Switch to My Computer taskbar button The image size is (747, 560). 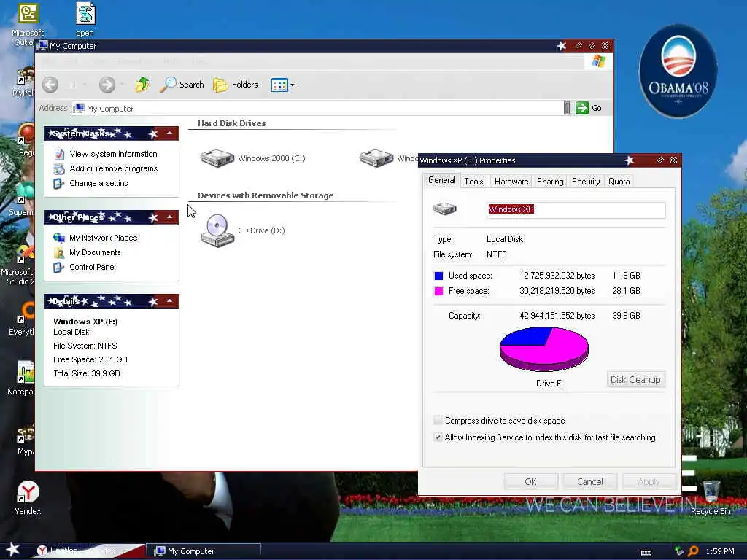pos(204,551)
